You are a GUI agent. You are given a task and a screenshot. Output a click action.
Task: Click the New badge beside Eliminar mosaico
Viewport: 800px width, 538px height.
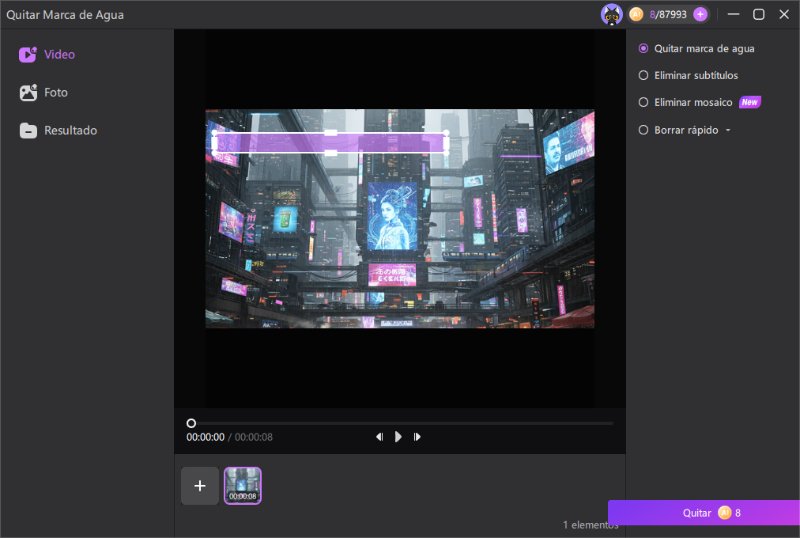[x=749, y=102]
